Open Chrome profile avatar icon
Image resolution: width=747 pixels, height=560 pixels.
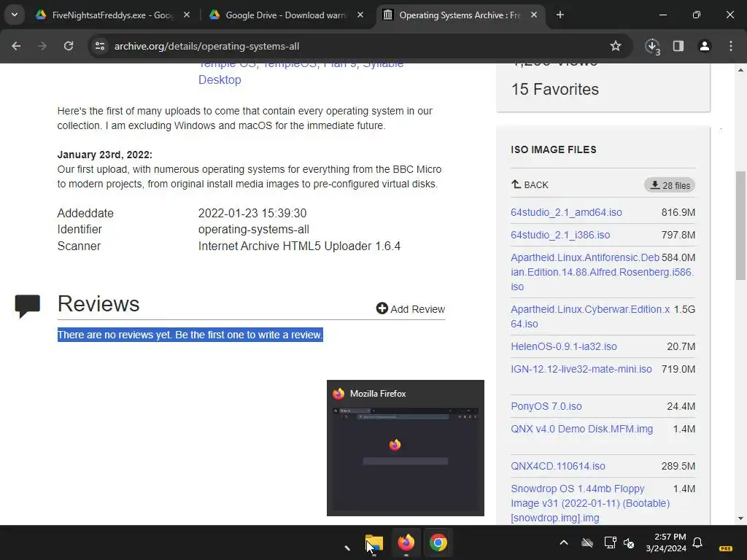[705, 46]
